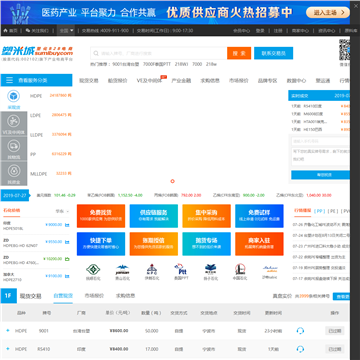Click the member center link in top bar
The height and width of the screenshot is (360, 360).
[x=241, y=30]
